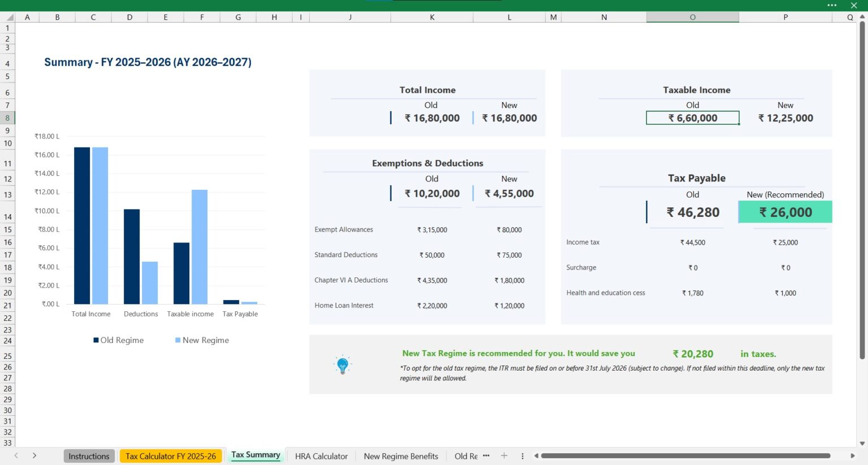Select the ₹6,60,000 Taxable Income Old cell

[x=692, y=118]
